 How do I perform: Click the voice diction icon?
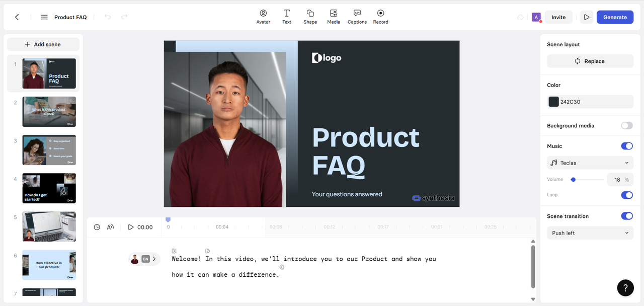point(111,227)
